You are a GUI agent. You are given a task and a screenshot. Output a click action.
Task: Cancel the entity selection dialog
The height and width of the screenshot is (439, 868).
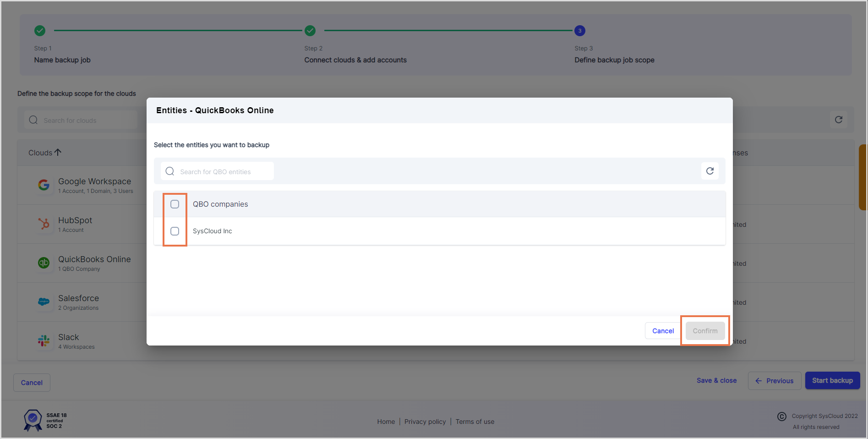(x=662, y=330)
